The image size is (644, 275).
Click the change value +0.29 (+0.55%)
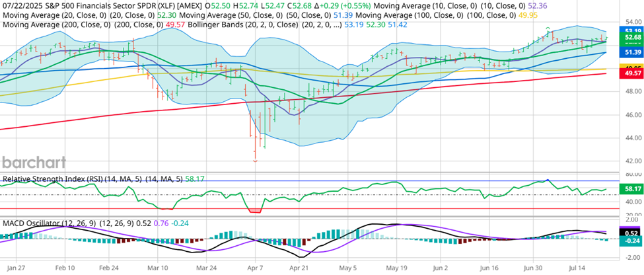[x=344, y=5]
